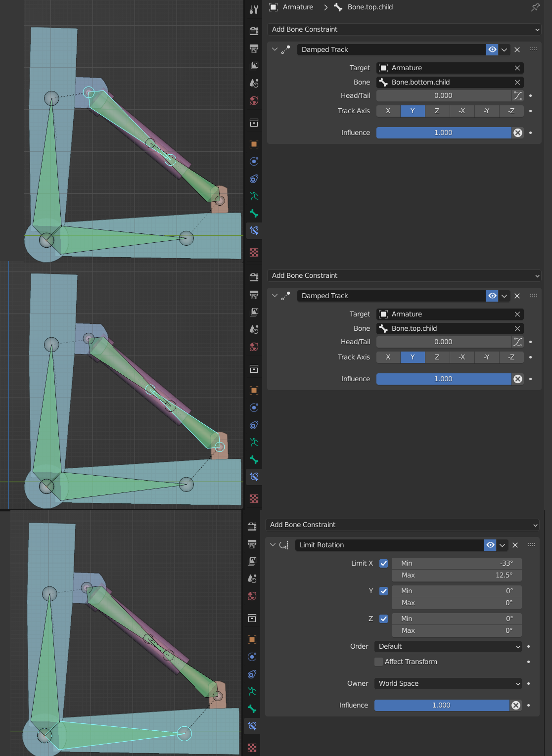552x756 pixels.
Task: Collapse the Limit Rotation panel
Action: 273,545
